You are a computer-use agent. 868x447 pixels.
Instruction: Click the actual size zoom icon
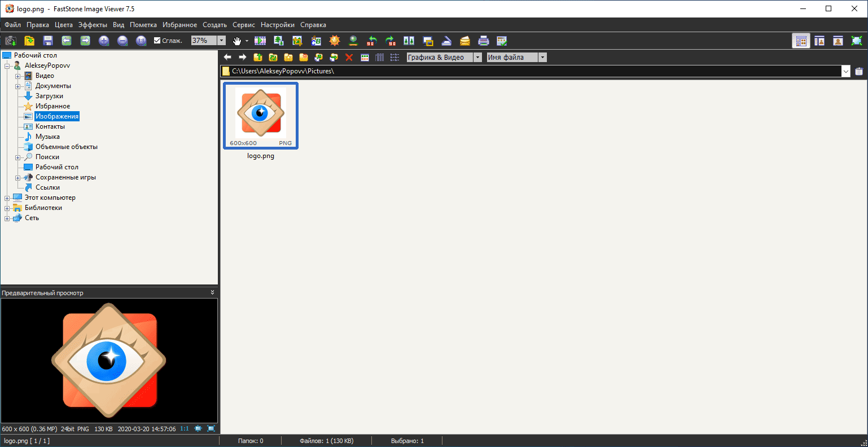pos(141,41)
